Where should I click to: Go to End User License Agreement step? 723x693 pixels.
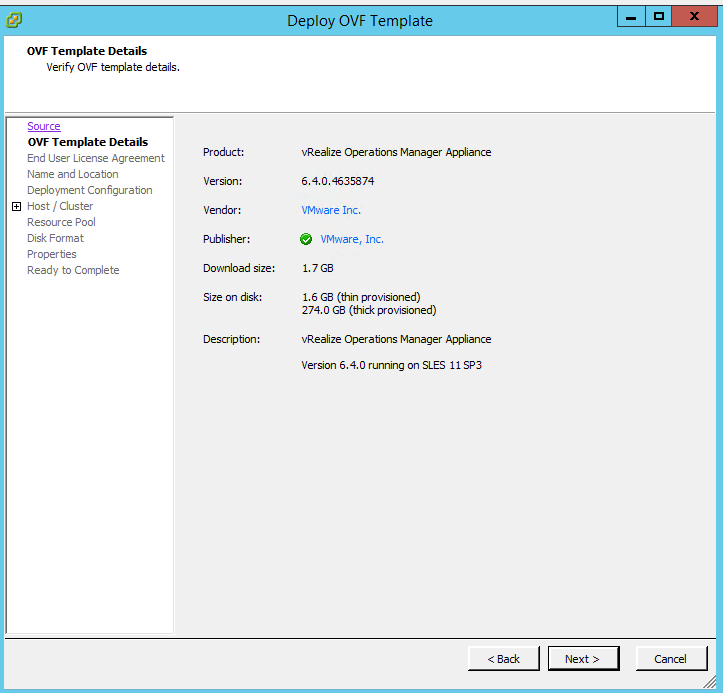click(x=96, y=158)
